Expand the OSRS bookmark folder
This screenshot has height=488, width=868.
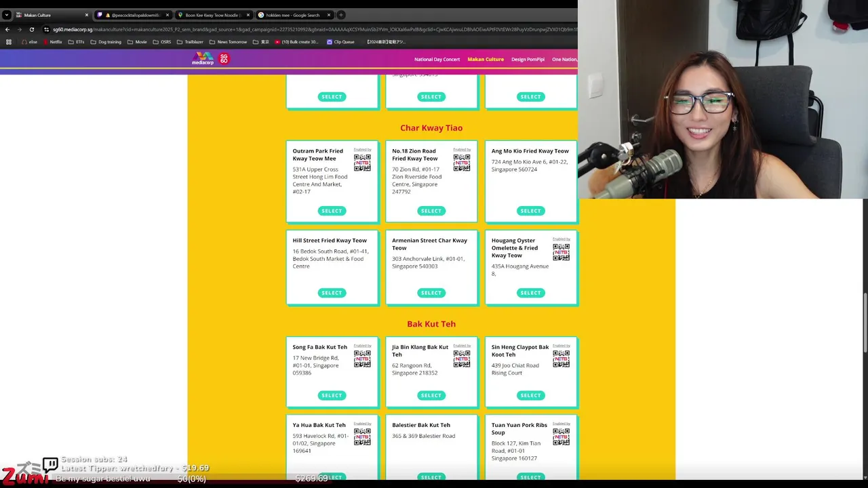161,42
